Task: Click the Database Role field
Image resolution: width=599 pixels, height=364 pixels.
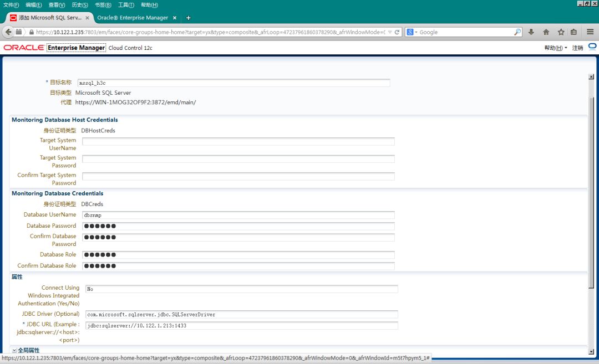Action: (238, 255)
